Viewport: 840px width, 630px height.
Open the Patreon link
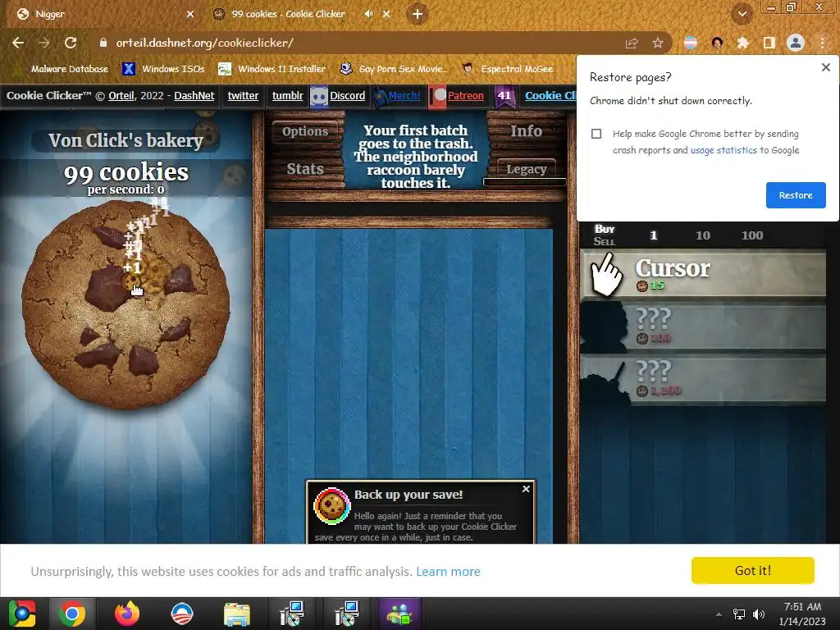point(466,95)
